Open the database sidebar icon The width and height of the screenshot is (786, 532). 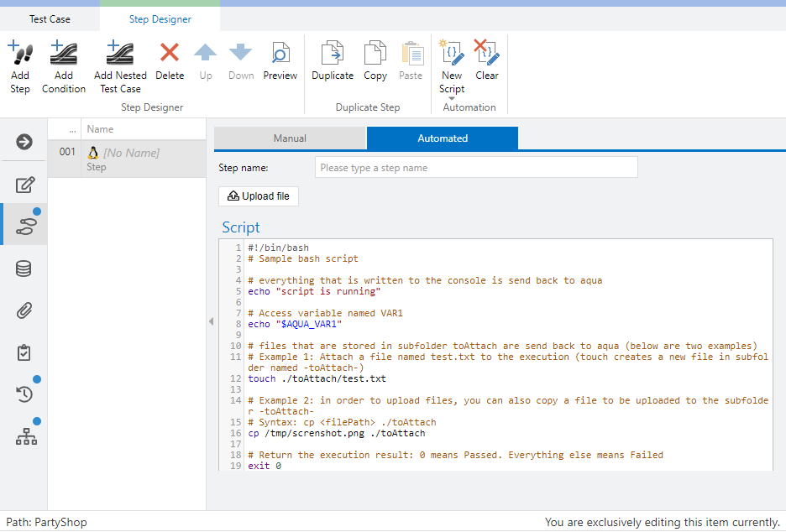(24, 269)
